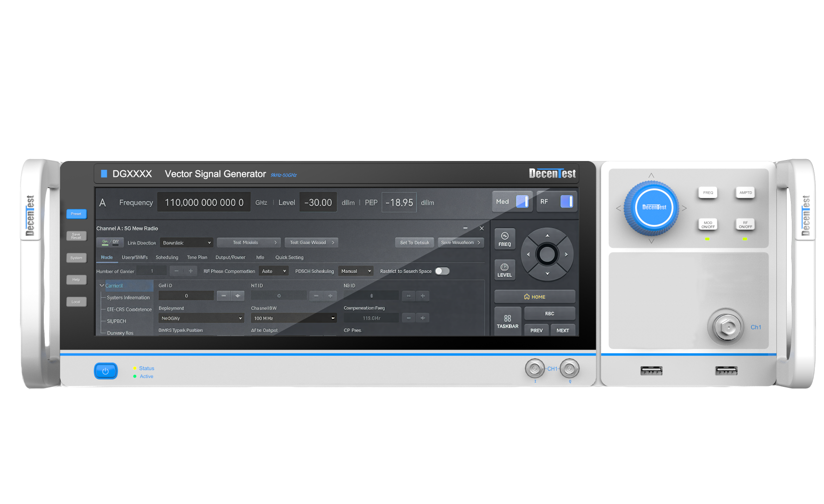Switch to the Output/Power tab
This screenshot has height=504, width=824.
(x=230, y=258)
